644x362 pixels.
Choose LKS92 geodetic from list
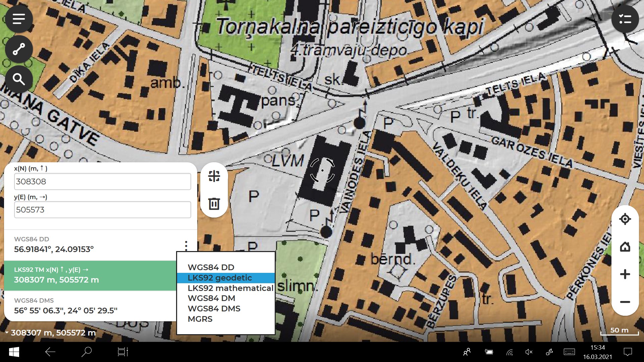[x=220, y=278]
